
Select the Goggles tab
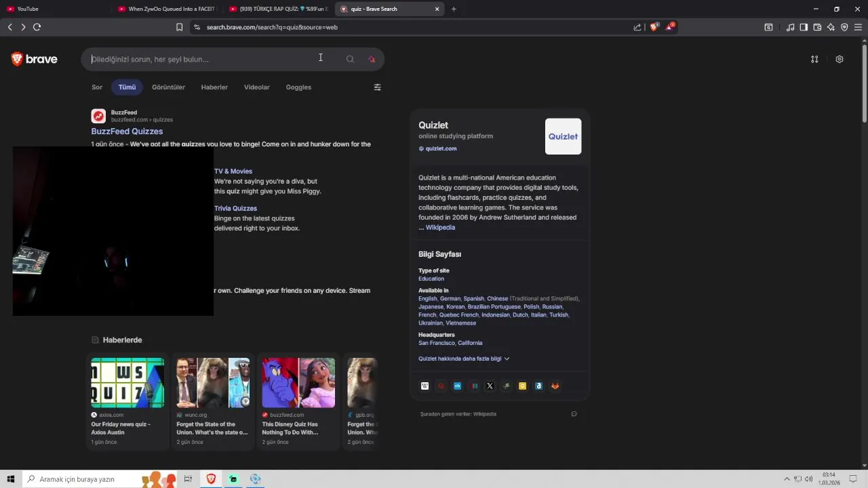coord(298,87)
